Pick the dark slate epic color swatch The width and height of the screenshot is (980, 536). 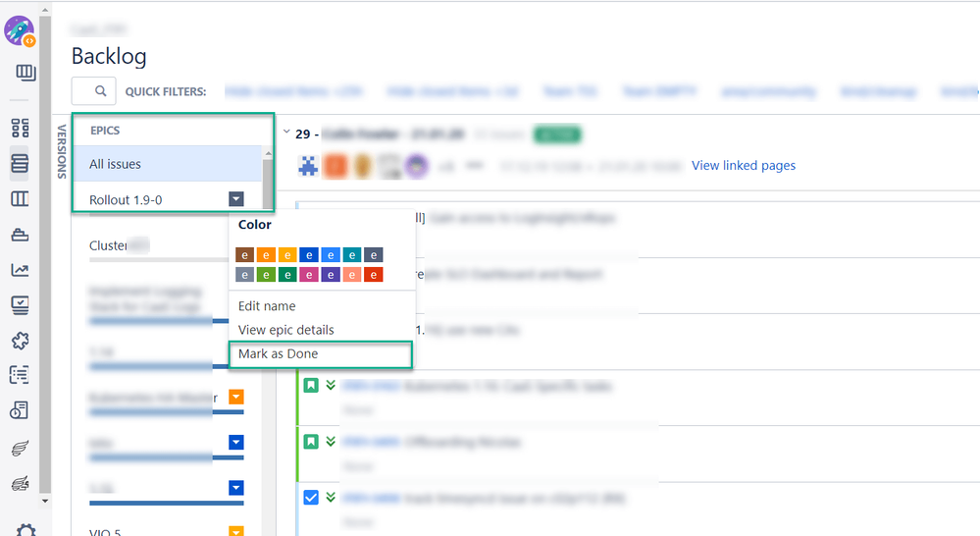373,254
